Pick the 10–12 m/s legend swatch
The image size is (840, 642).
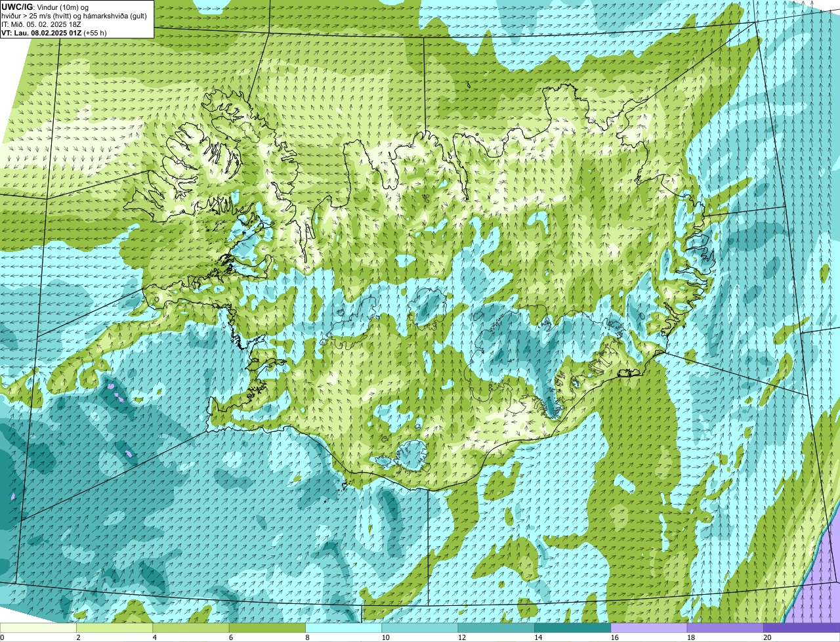420,628
